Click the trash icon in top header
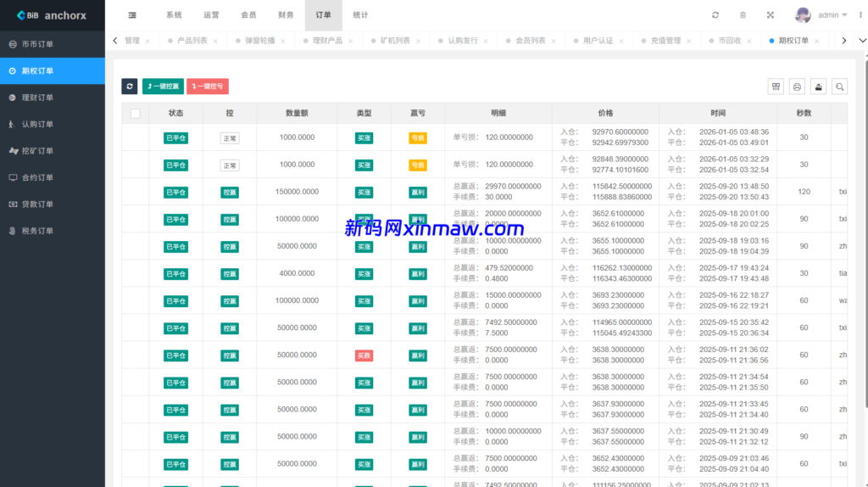 (743, 15)
